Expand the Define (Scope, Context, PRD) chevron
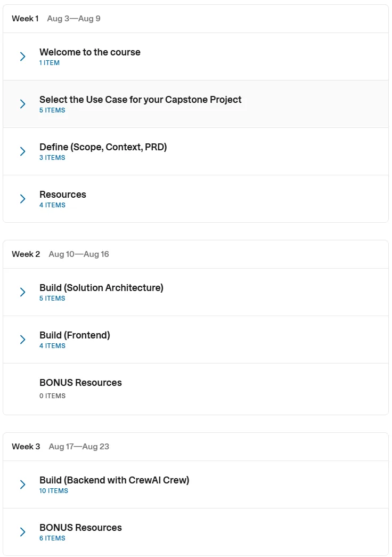Image resolution: width=392 pixels, height=557 pixels. (x=22, y=151)
